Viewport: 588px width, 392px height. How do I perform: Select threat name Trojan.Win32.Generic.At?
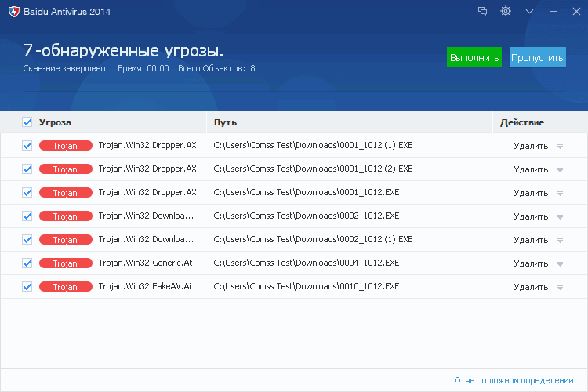point(145,263)
